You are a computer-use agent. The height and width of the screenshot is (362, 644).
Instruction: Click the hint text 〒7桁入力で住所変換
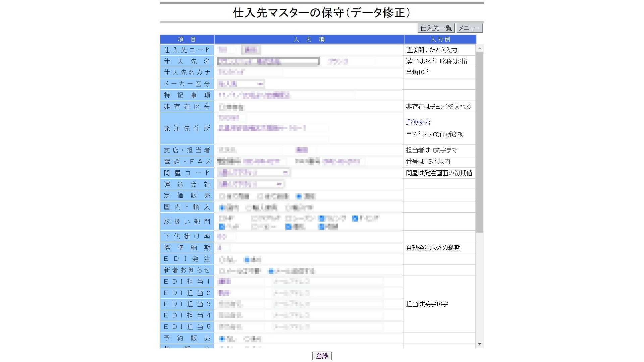[435, 134]
